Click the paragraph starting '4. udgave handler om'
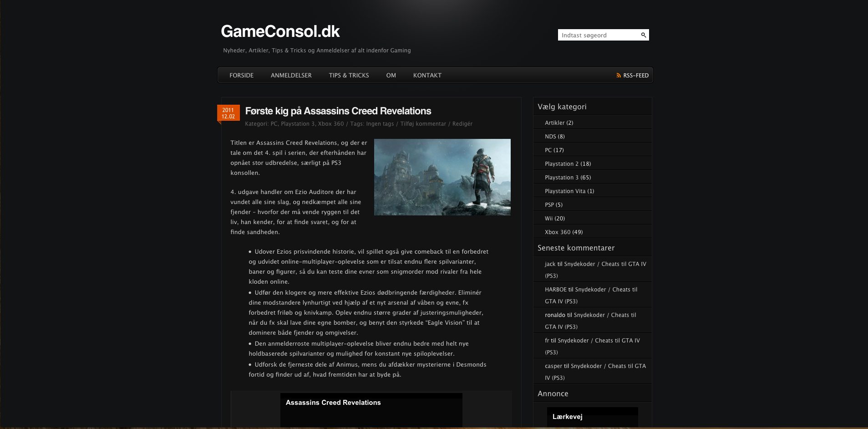Viewport: 868px width, 429px height. pos(296,212)
